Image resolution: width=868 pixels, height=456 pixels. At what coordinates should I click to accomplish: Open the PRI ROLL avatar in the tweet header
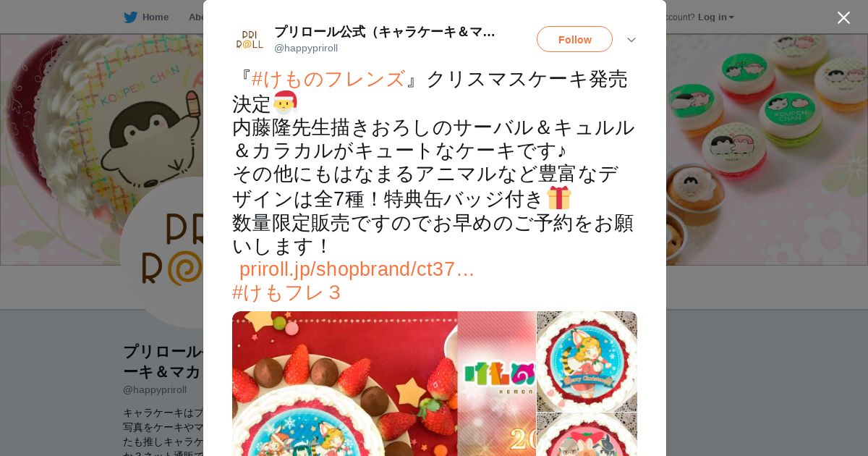click(250, 39)
